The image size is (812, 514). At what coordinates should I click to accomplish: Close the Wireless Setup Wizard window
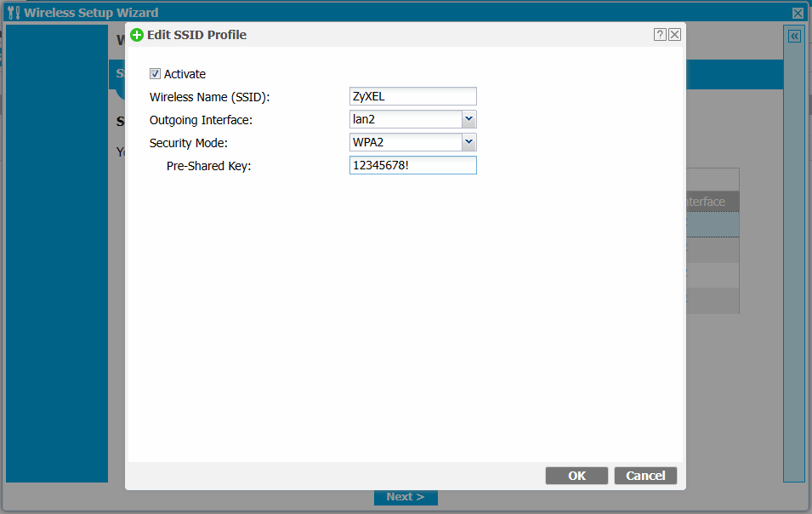pos(798,13)
